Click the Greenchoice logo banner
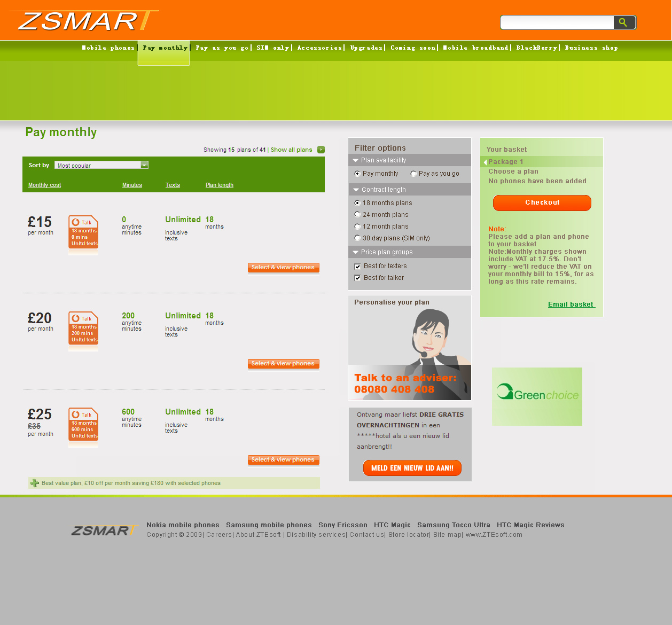The height and width of the screenshot is (625, 672). [537, 396]
